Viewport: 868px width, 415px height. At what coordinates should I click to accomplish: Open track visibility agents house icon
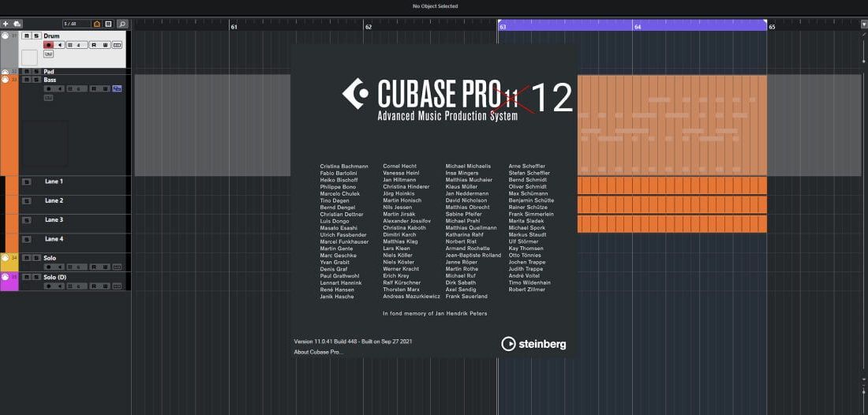pyautogui.click(x=97, y=24)
